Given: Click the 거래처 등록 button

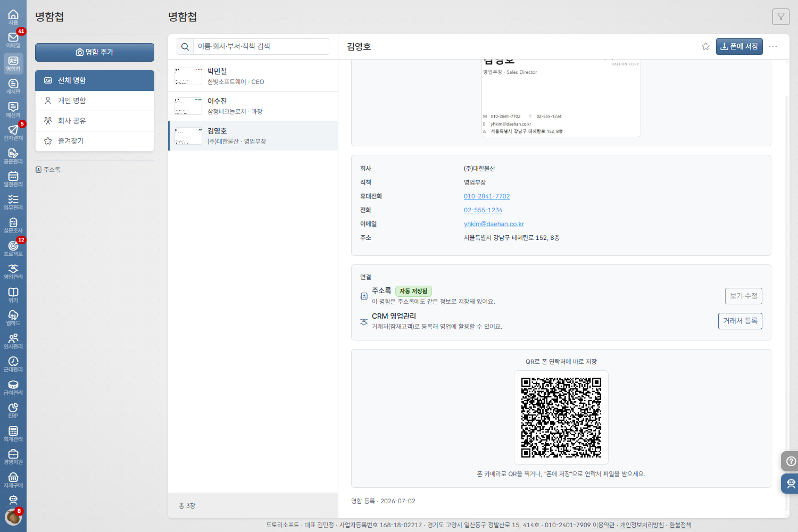Looking at the screenshot, I should click(740, 321).
